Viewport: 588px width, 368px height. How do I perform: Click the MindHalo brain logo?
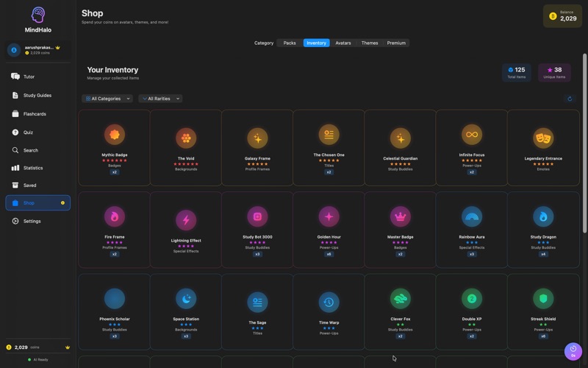38,15
